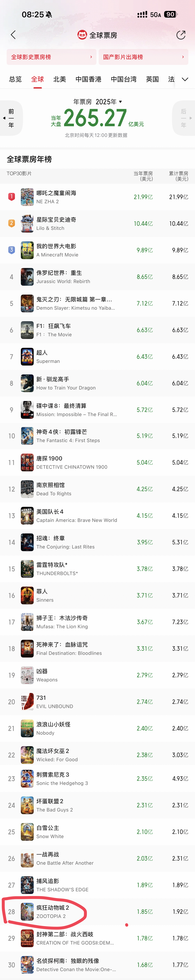
Task: Open Ne Zha 2 poster thumbnail
Action: click(x=27, y=197)
